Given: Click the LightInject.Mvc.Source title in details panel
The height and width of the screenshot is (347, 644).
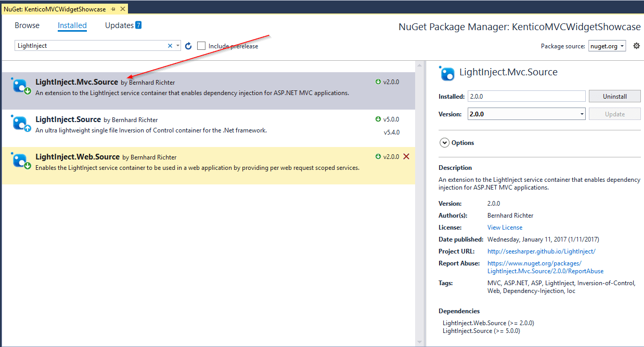Looking at the screenshot, I should point(508,72).
